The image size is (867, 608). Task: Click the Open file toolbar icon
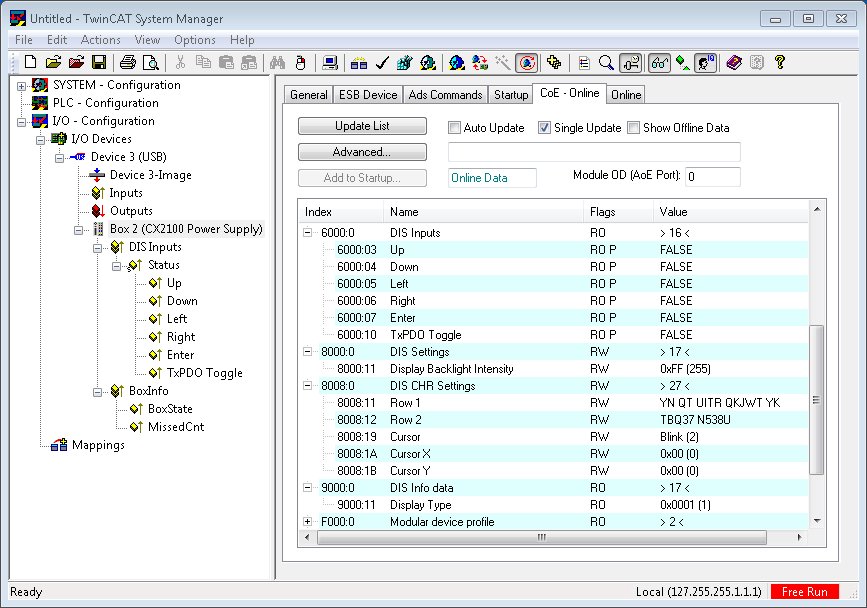click(x=53, y=62)
